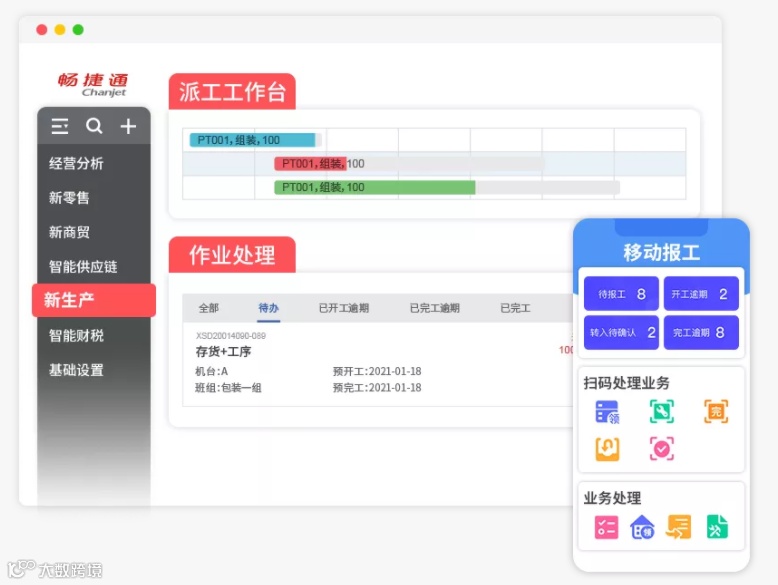
Task: Open 经营分析 in the sidebar
Action: [x=76, y=163]
